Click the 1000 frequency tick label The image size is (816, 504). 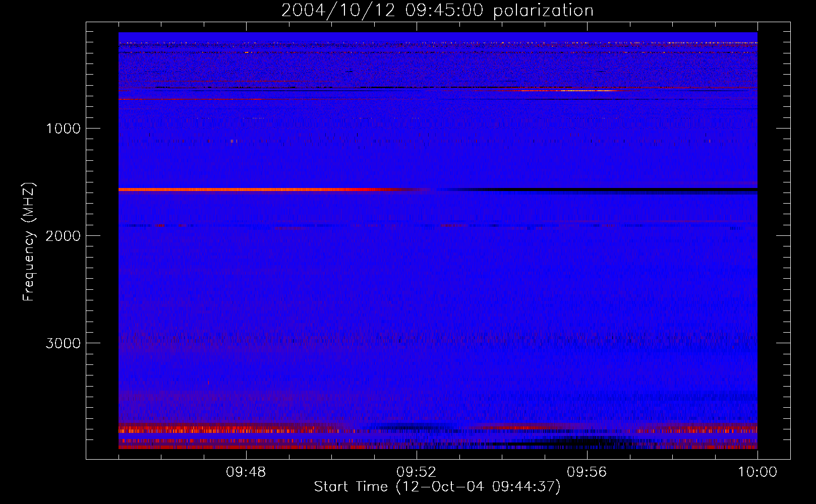[63, 129]
